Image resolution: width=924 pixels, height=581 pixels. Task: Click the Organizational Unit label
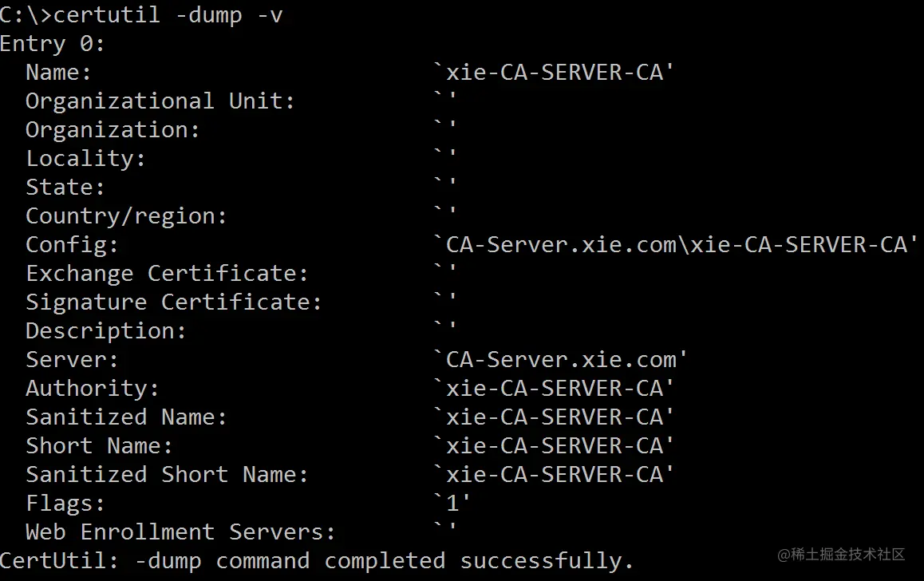coord(160,101)
